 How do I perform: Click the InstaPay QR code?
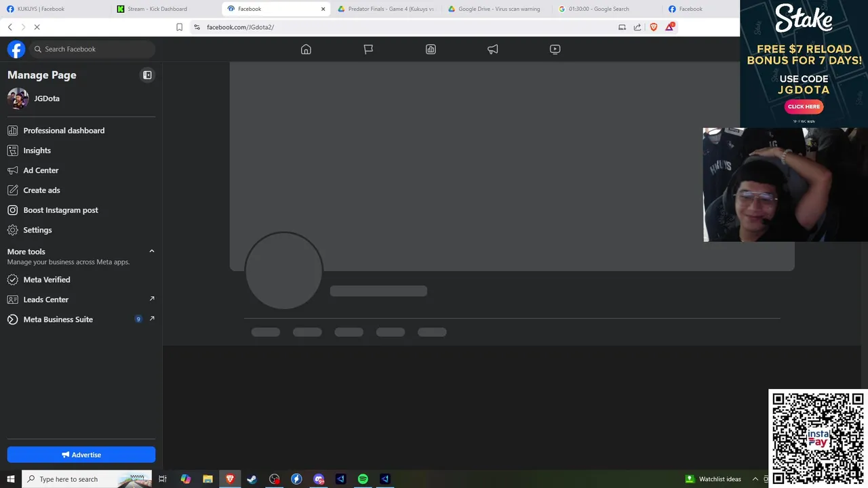[x=818, y=439]
